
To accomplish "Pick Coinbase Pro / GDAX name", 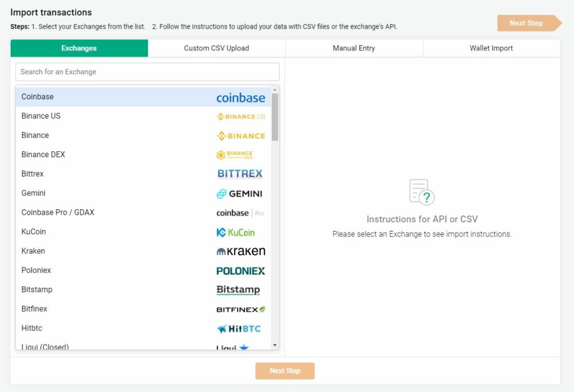I will pos(58,213).
